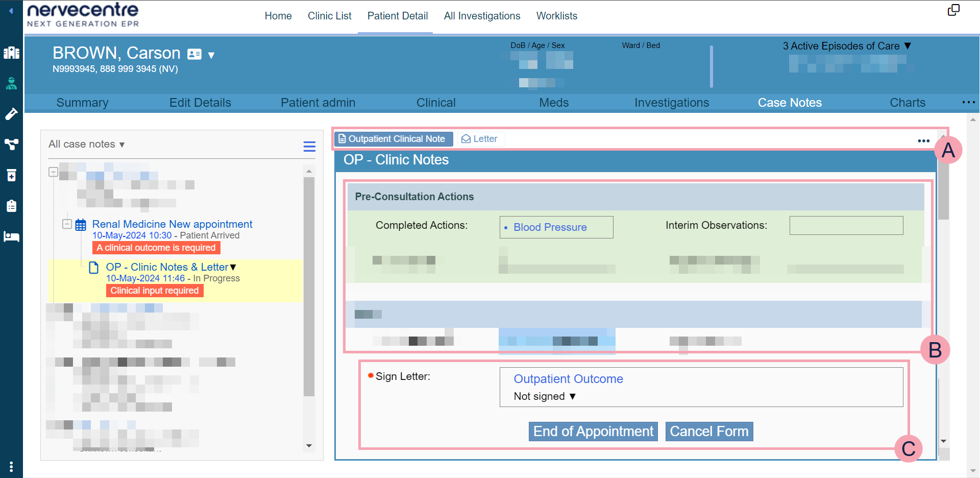Viewport: 980px width, 478px height.
Task: Click the clipboard checklist sidebar icon
Action: 11,206
